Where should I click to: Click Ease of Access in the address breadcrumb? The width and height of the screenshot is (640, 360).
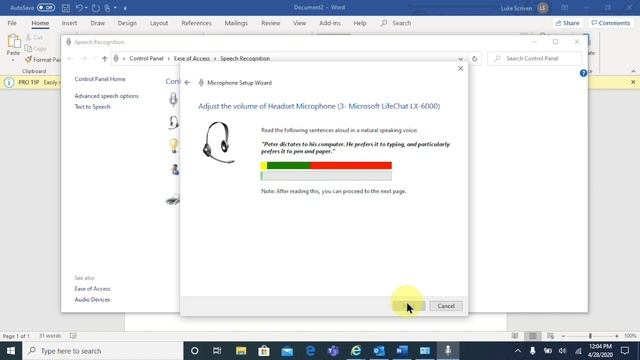[192, 59]
